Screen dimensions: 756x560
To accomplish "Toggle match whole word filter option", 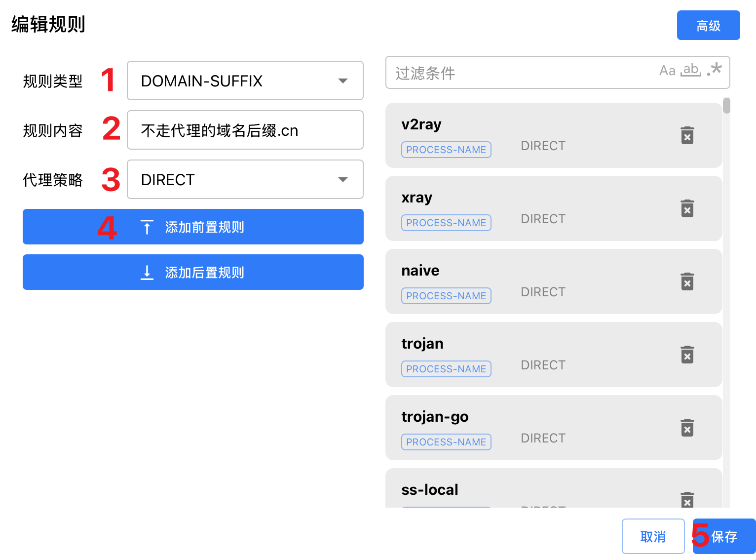I will click(691, 71).
